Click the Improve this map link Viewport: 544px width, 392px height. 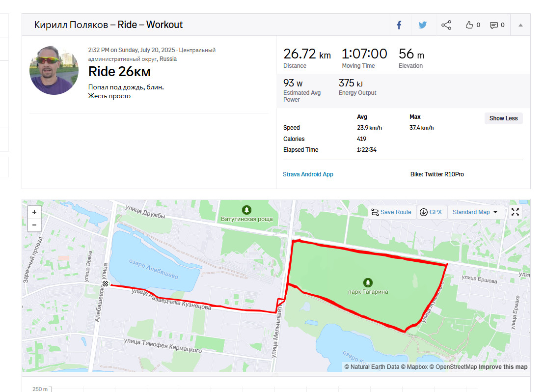coord(503,367)
